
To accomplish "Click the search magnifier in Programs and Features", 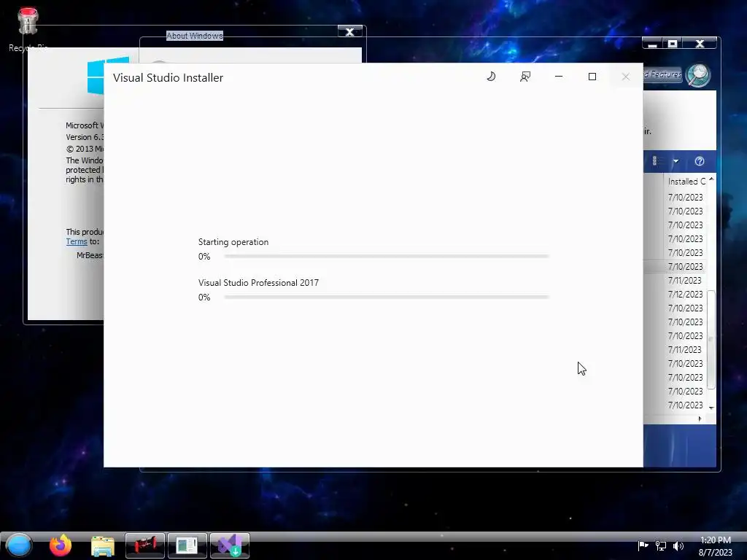I will (x=698, y=75).
